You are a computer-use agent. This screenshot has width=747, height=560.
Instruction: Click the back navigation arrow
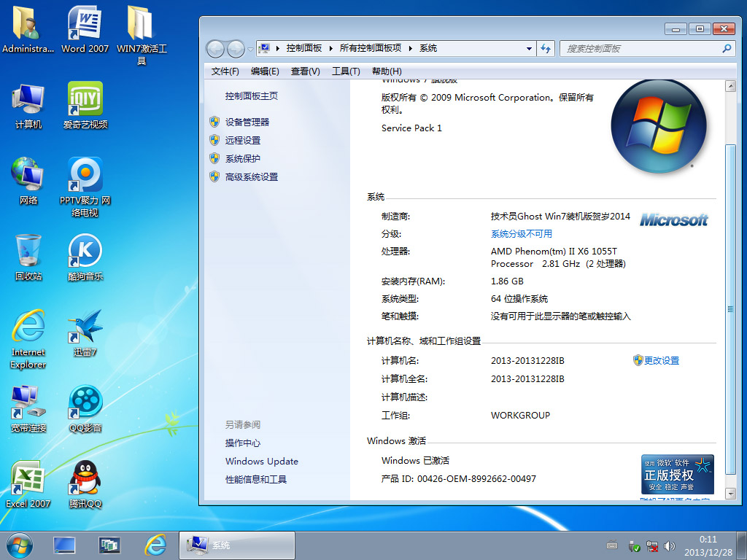(x=215, y=49)
